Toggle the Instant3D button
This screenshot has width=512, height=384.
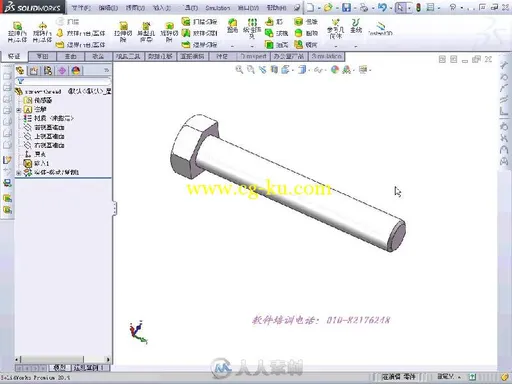click(x=380, y=29)
